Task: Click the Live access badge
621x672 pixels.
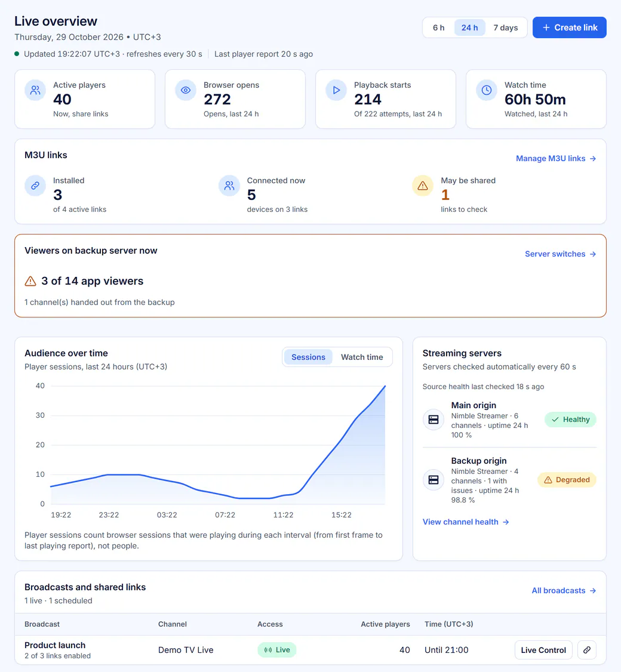Action: pos(277,650)
